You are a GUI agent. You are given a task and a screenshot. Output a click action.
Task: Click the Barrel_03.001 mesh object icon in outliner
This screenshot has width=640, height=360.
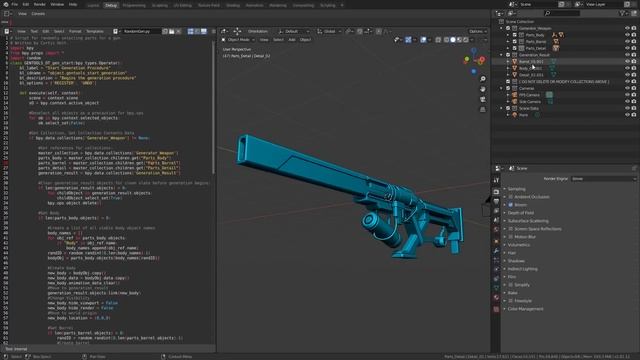pos(514,62)
